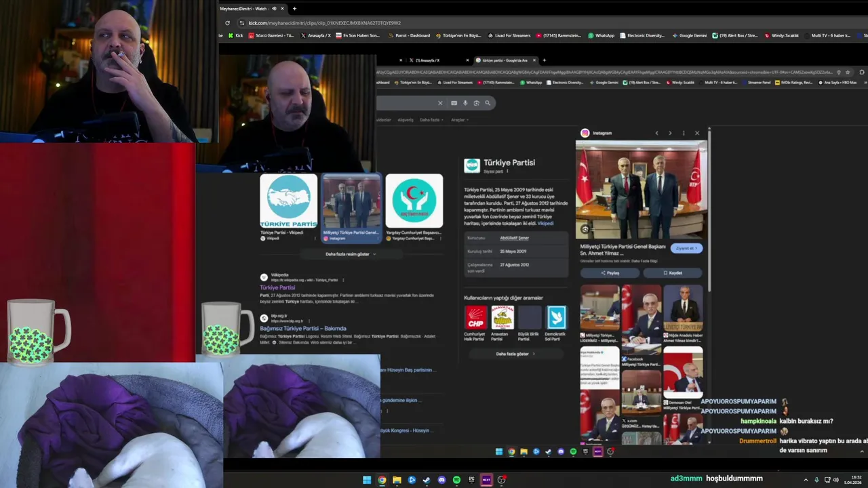Expand Daha fazla göster under related searches

(515, 354)
